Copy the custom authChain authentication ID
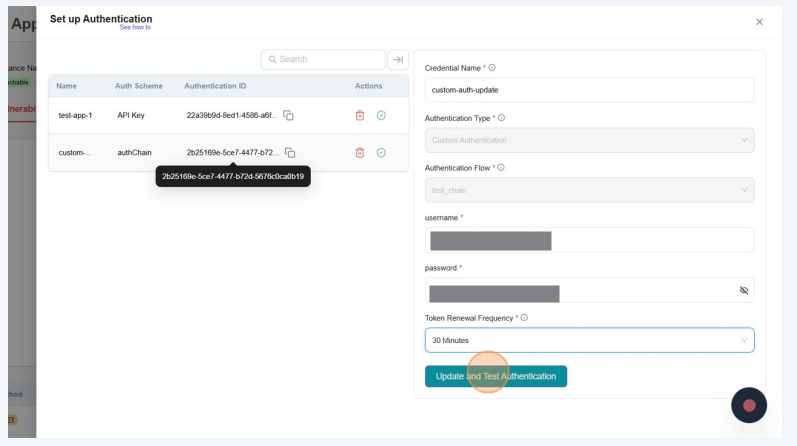This screenshot has height=446, width=797. (290, 153)
